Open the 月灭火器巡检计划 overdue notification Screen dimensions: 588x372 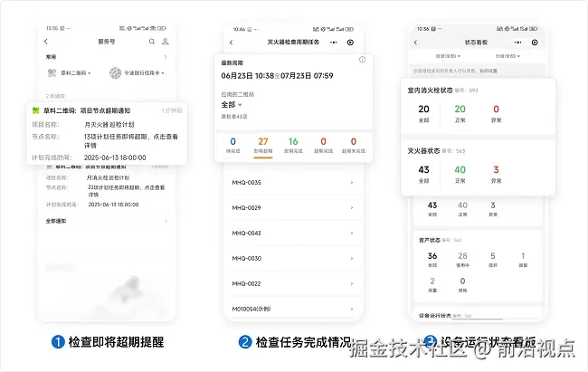pyautogui.click(x=107, y=133)
